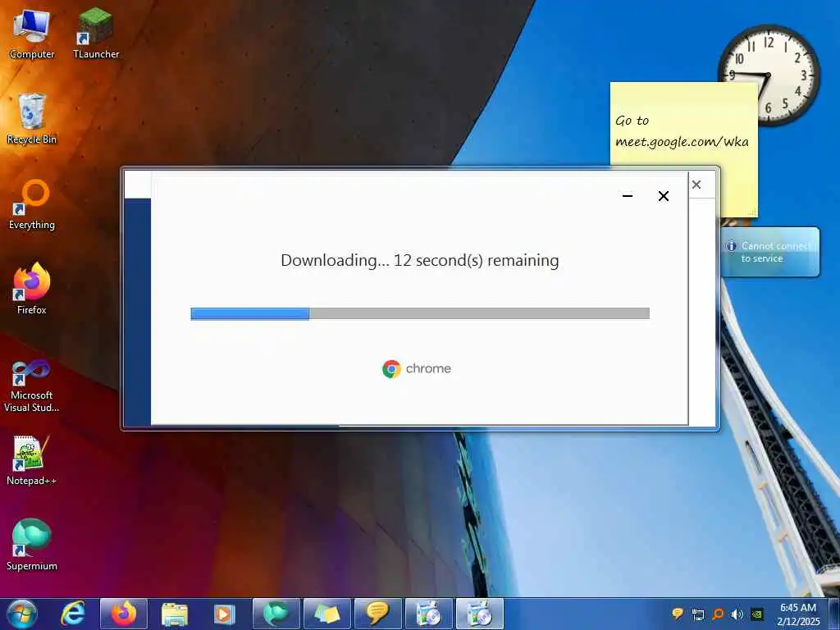The height and width of the screenshot is (630, 840).
Task: Close the outer window behind the installer
Action: click(696, 185)
